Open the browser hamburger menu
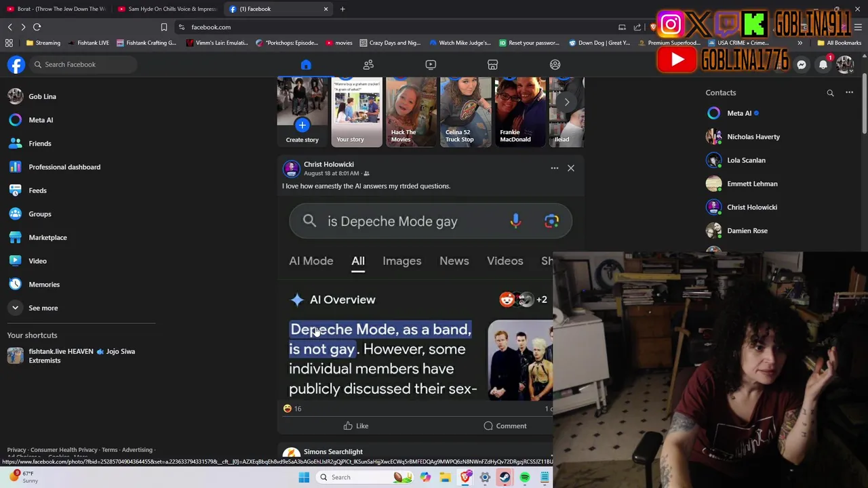The height and width of the screenshot is (488, 868). 859,27
